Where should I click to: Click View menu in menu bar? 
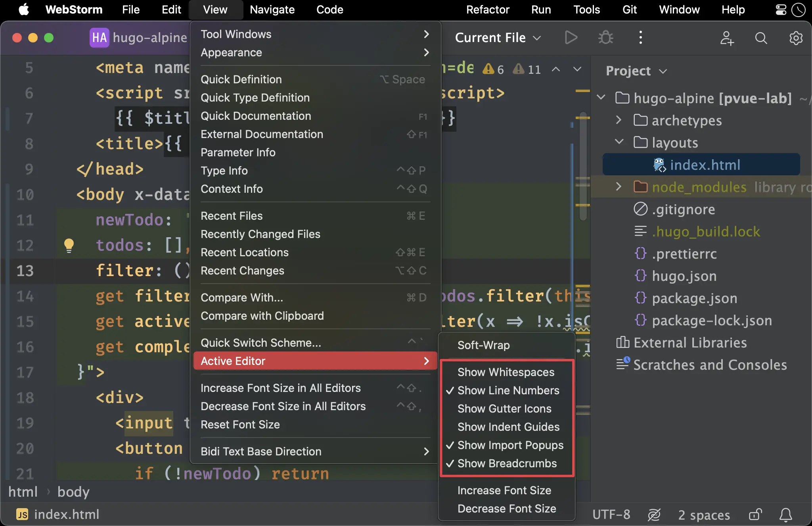214,10
